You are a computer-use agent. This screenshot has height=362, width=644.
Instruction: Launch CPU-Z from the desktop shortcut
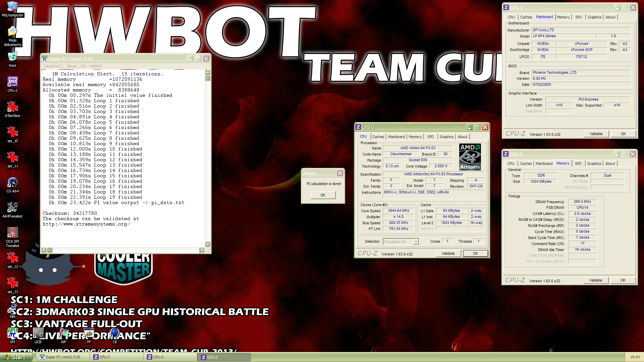pyautogui.click(x=12, y=84)
